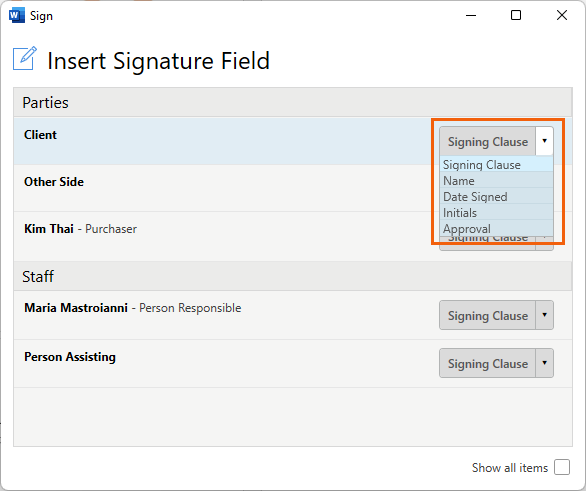Pick Initials from the open dropdown
The width and height of the screenshot is (586, 491).
(x=496, y=213)
